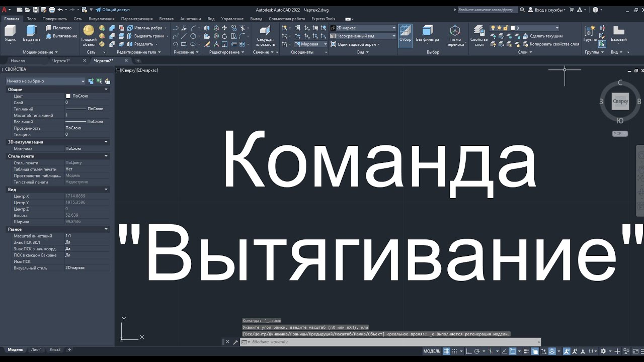Open the Мировая coordinate system dropdown

click(x=311, y=44)
